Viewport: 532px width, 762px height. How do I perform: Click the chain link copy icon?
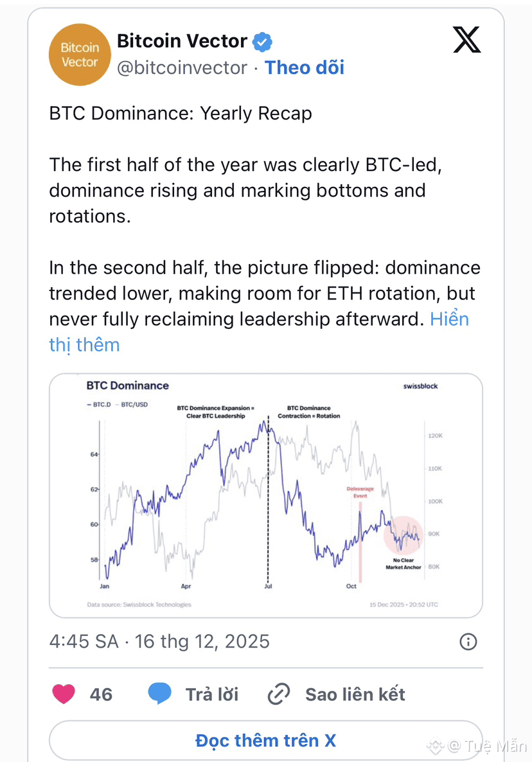click(279, 694)
